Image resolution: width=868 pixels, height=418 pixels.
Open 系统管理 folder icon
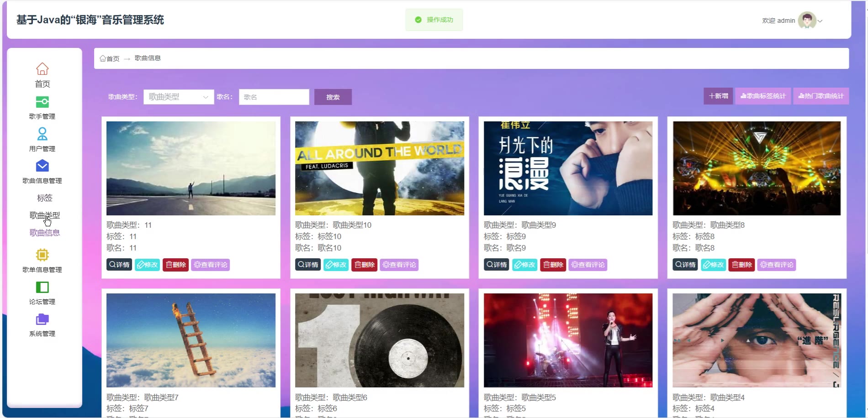42,319
